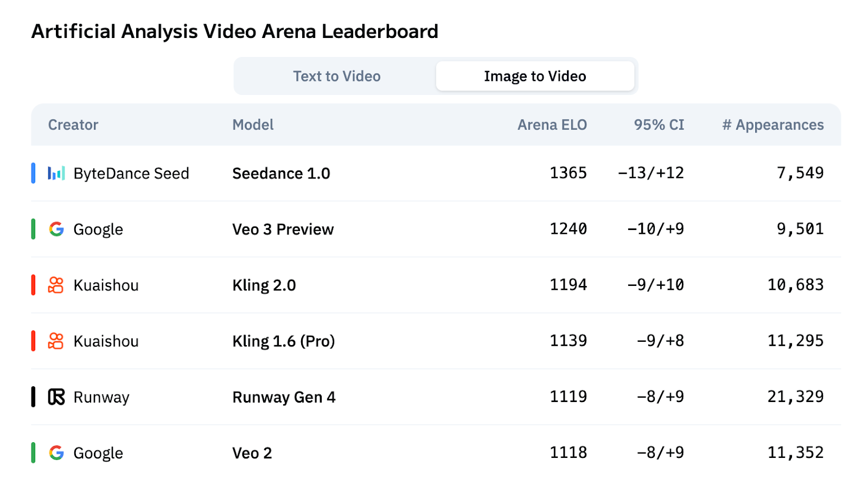Viewport: 868px width, 478px height.
Task: Click the Model column header
Action: click(x=253, y=125)
